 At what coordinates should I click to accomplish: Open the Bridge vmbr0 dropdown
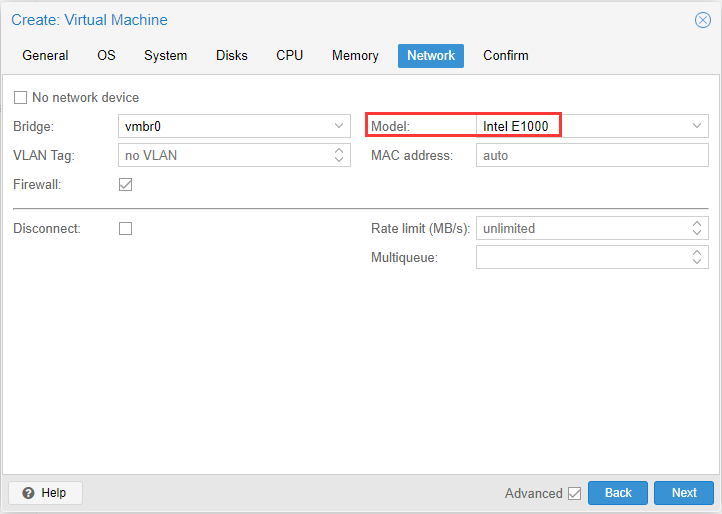(x=339, y=126)
